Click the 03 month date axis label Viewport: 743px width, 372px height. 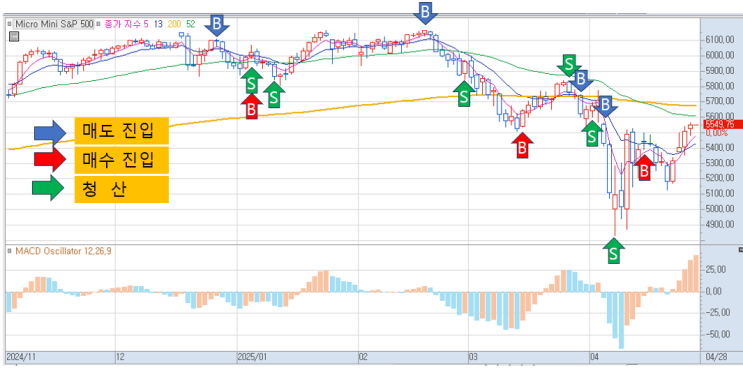473,357
